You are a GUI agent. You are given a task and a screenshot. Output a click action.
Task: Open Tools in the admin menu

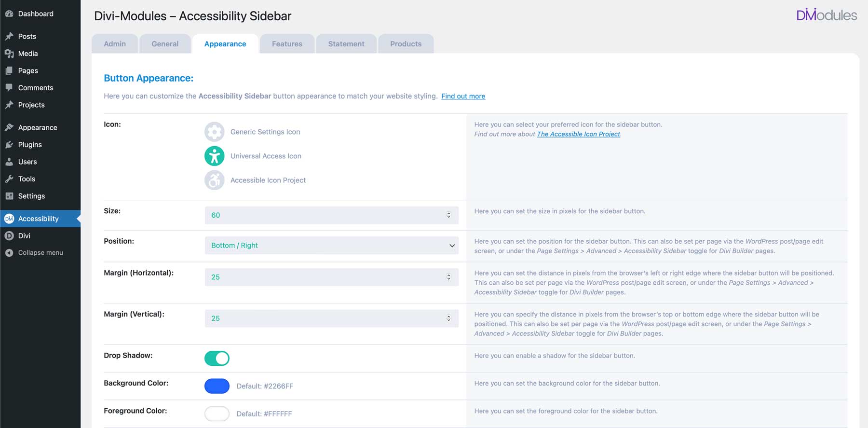pyautogui.click(x=41, y=179)
